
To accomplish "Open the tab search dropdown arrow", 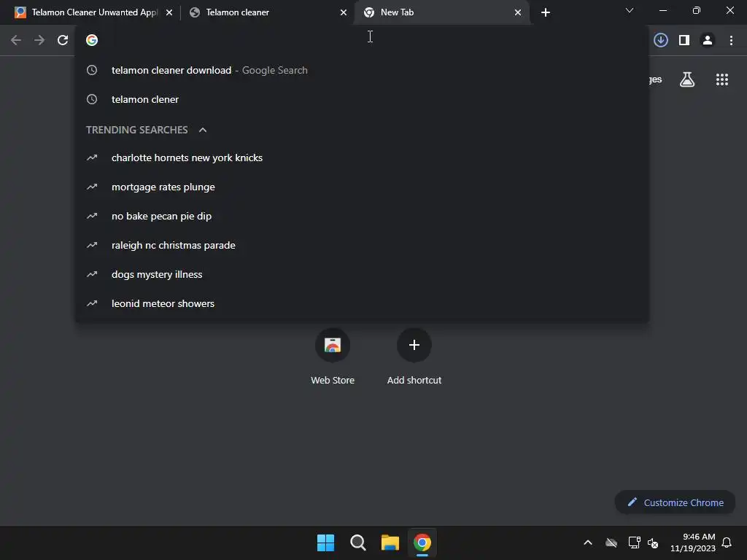I will pos(630,10).
